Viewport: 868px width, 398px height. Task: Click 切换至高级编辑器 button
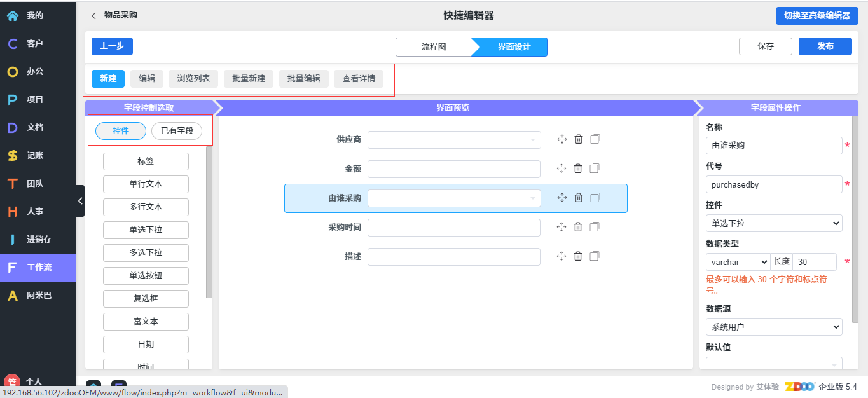816,16
